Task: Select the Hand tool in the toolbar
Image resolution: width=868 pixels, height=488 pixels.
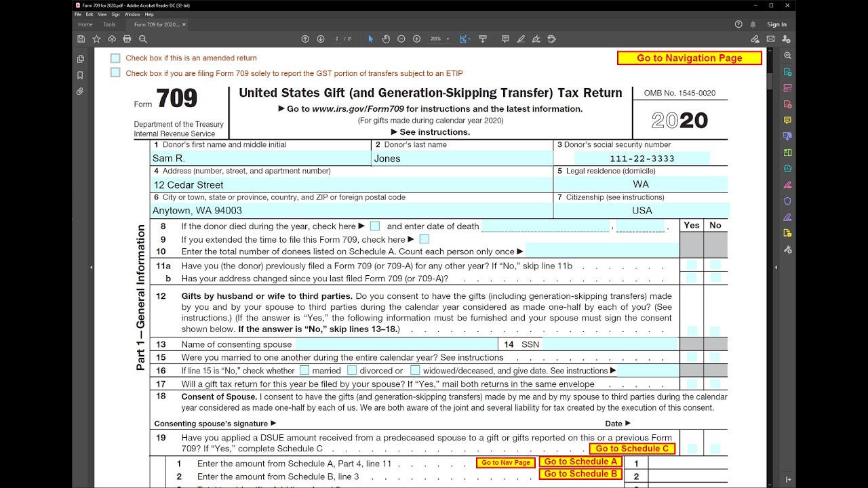Action: tap(387, 39)
